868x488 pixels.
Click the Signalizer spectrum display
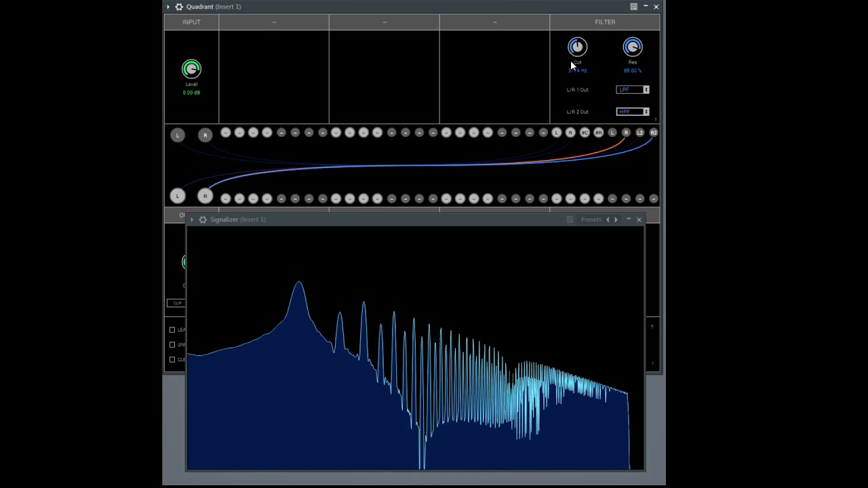coord(416,348)
